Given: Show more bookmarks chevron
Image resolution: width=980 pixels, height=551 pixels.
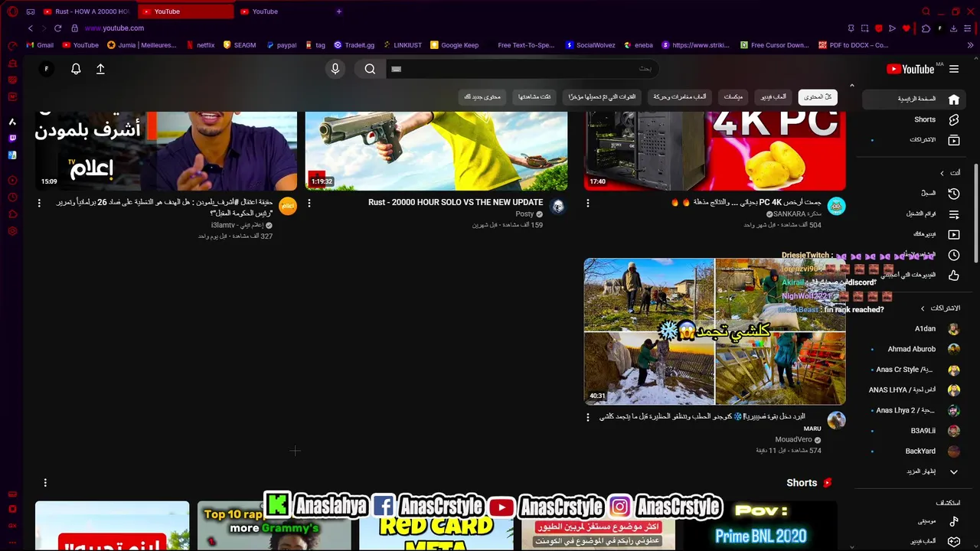Looking at the screenshot, I should [971, 45].
